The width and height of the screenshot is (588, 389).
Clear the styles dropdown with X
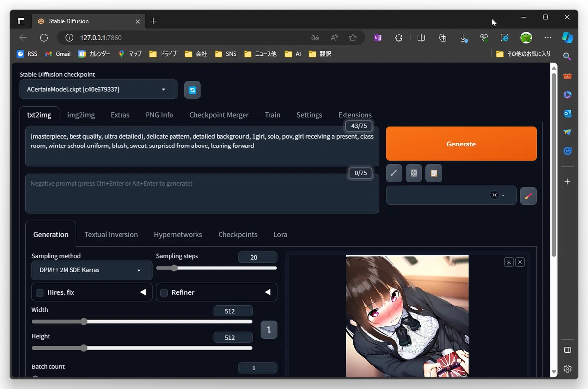coord(494,195)
